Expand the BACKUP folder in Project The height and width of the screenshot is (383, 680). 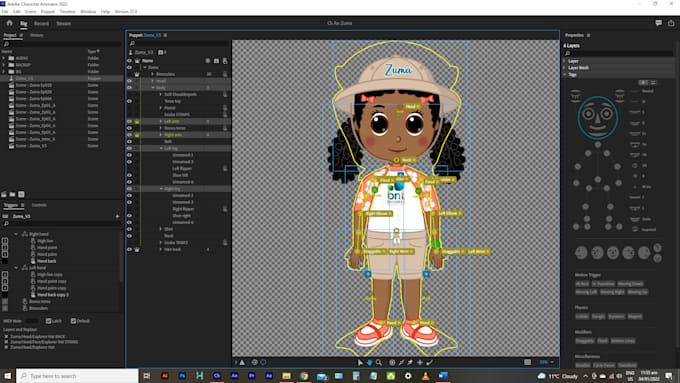pyautogui.click(x=4, y=65)
